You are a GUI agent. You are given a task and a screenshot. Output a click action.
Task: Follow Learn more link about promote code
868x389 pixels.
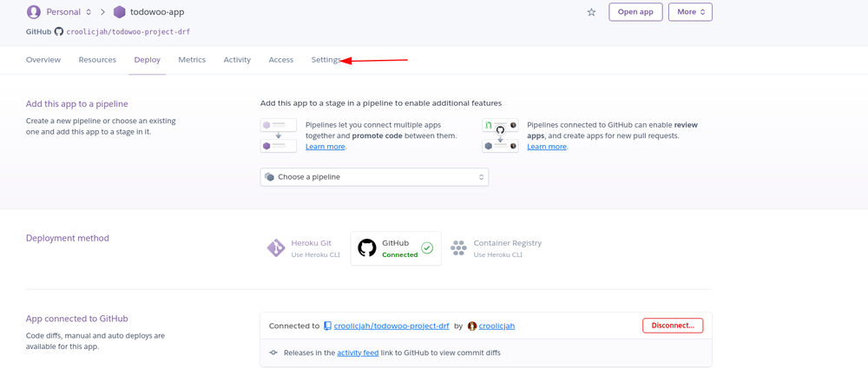pos(325,146)
